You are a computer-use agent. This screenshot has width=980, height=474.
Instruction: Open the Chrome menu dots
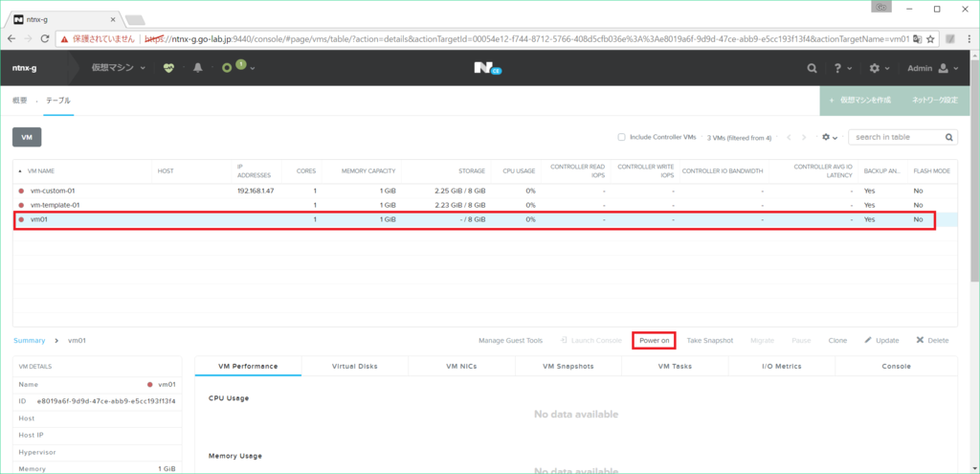coord(969,38)
